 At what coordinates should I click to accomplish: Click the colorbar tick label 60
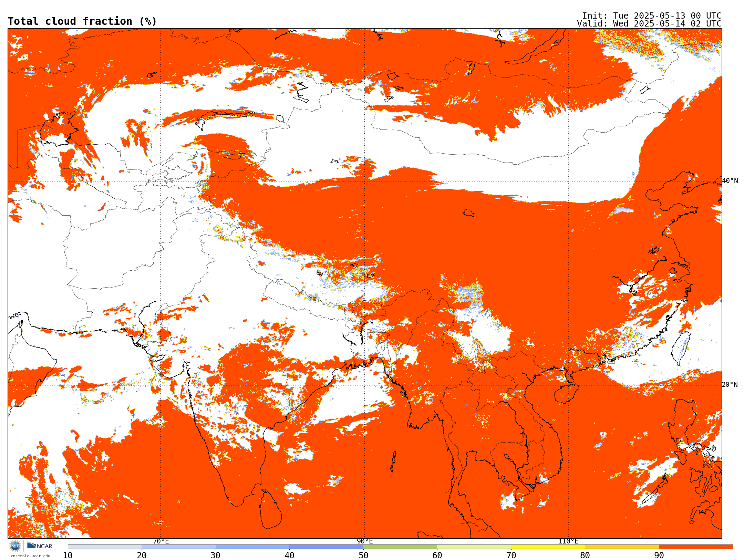pos(437,556)
